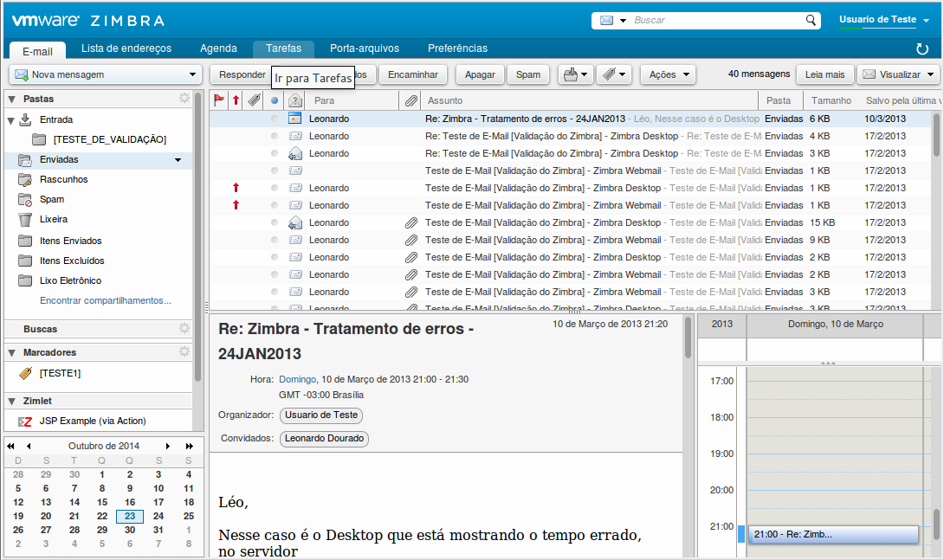The height and width of the screenshot is (560, 944).
Task: Open the move-to-folder toolbar icon
Action: 576,74
